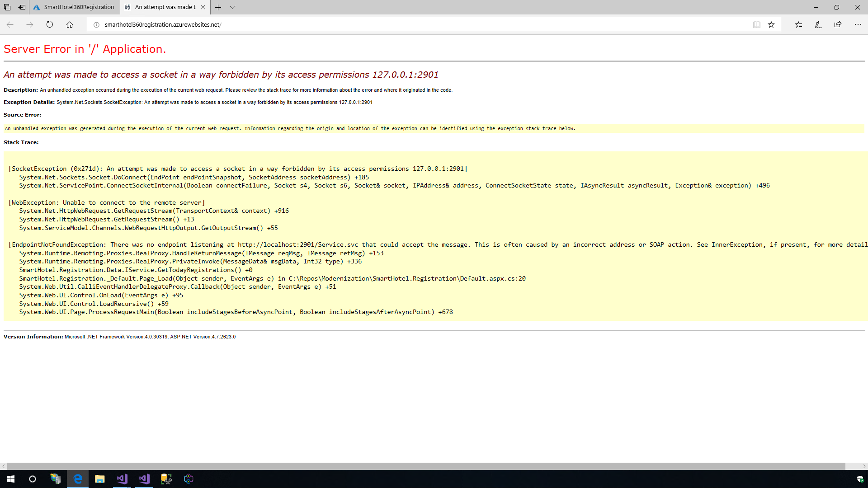The height and width of the screenshot is (488, 868).
Task: Open the tabs you've set aside
Action: click(7, 7)
